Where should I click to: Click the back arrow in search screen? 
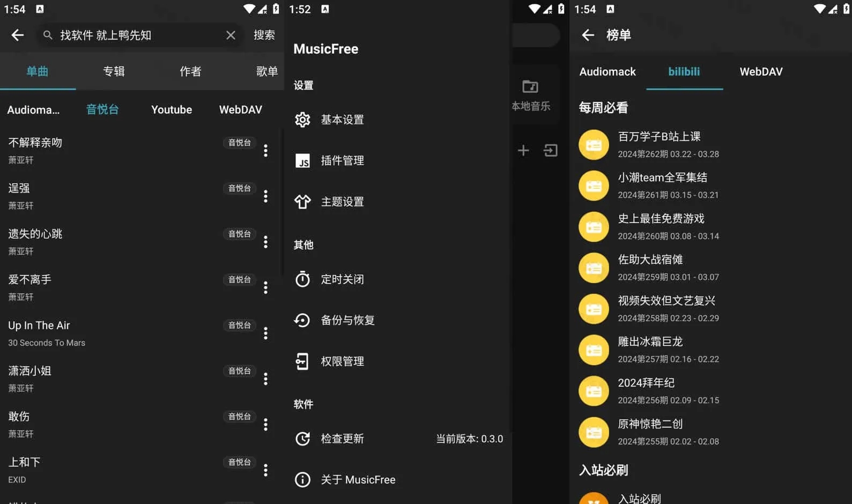[18, 35]
